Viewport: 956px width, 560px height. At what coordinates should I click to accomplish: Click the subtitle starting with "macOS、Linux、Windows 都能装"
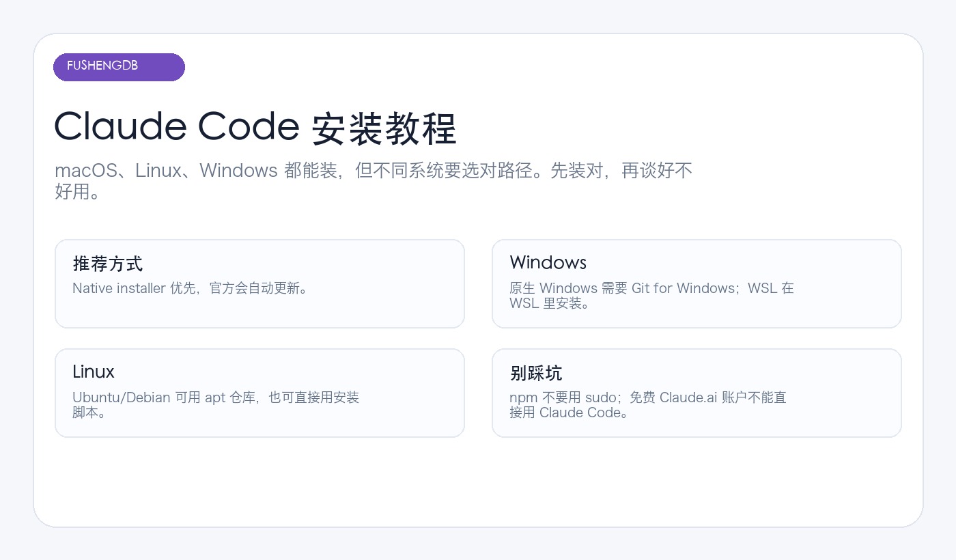[374, 180]
